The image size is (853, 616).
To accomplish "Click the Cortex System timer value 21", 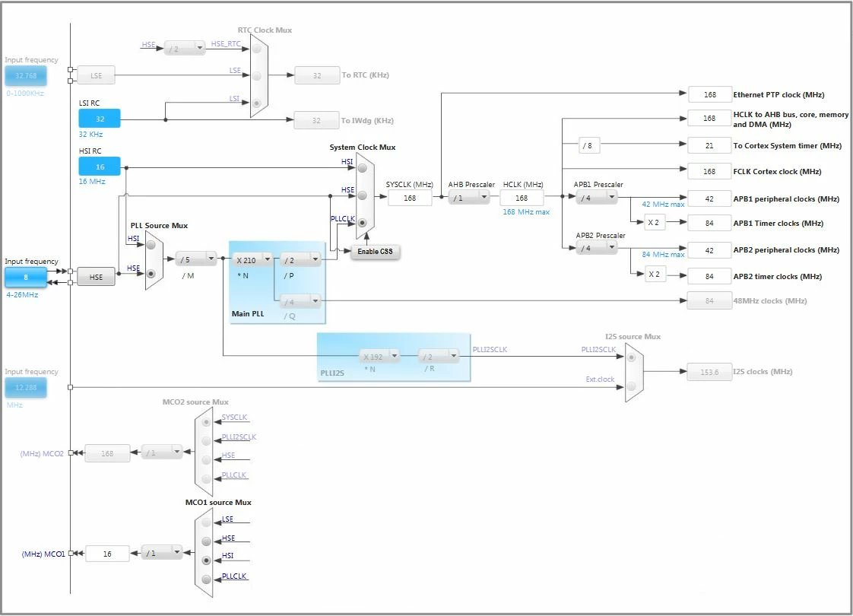I will [710, 145].
